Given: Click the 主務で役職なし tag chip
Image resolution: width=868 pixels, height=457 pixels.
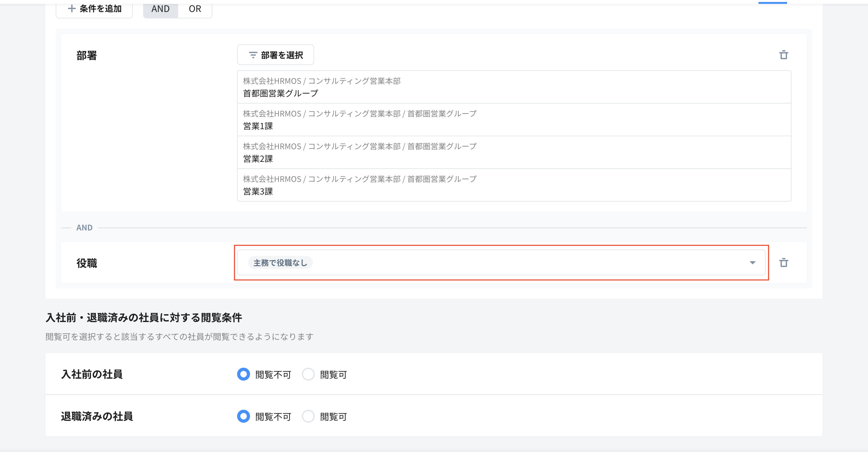Looking at the screenshot, I should pos(280,263).
